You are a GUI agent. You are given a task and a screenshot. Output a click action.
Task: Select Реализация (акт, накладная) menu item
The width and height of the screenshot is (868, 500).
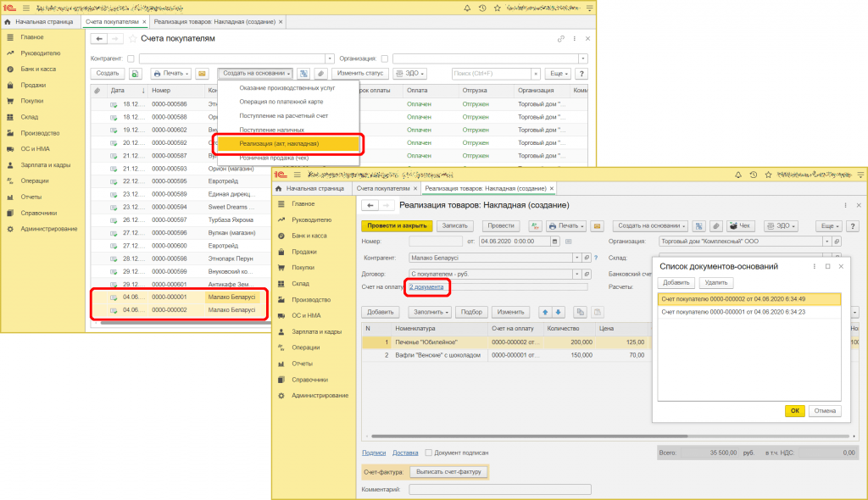tap(279, 143)
